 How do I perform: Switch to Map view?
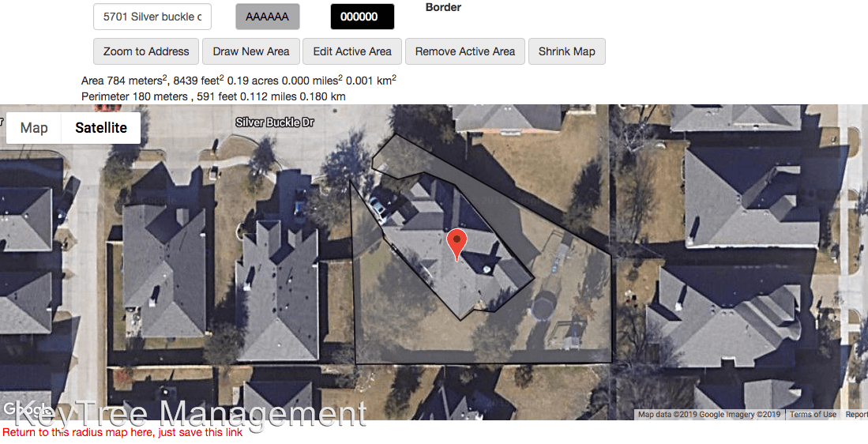(x=34, y=128)
